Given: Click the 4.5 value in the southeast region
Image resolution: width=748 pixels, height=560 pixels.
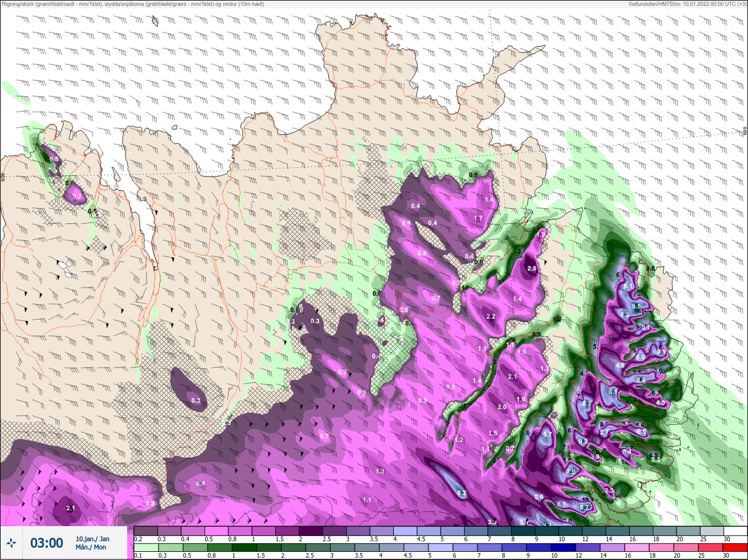Looking at the screenshot, I should [x=654, y=455].
